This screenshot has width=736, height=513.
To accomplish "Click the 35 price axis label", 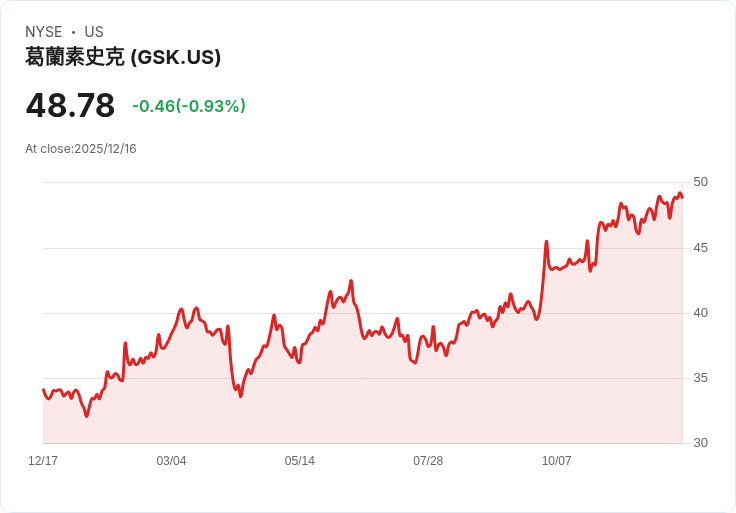I will (700, 378).
